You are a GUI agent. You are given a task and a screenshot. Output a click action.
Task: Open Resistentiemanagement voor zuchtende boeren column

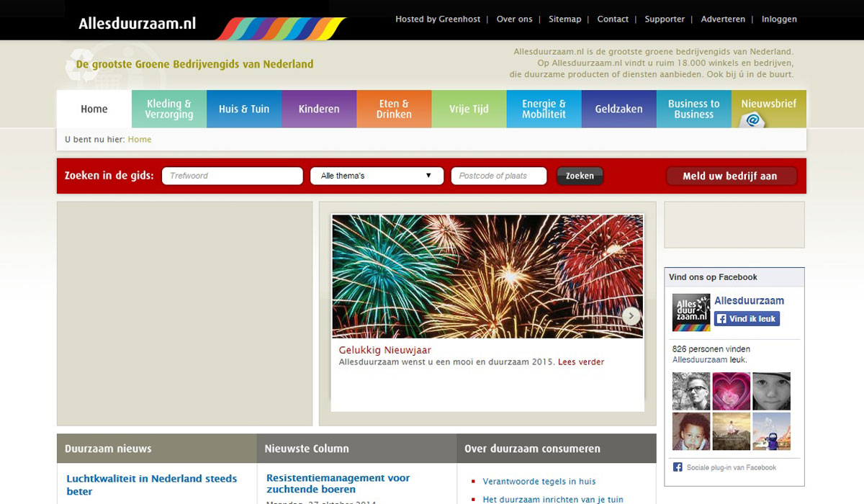[338, 483]
